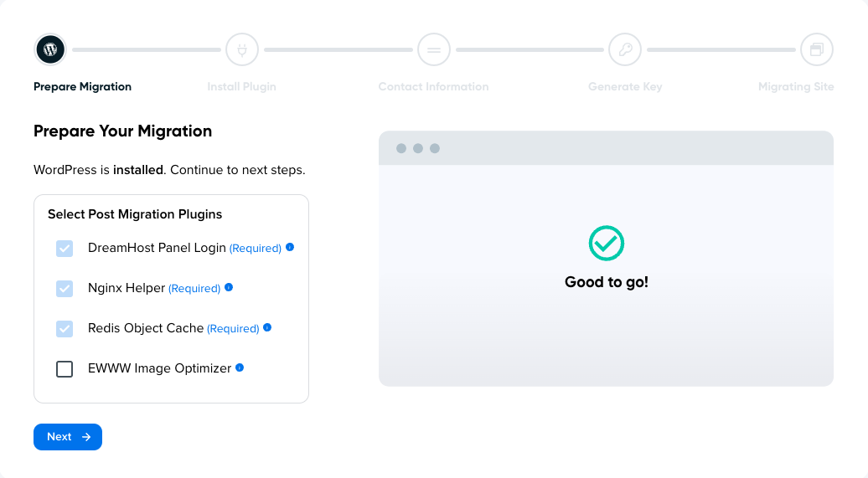The image size is (868, 478).
Task: Click Required next to Redis Object Cache
Action: pos(233,329)
